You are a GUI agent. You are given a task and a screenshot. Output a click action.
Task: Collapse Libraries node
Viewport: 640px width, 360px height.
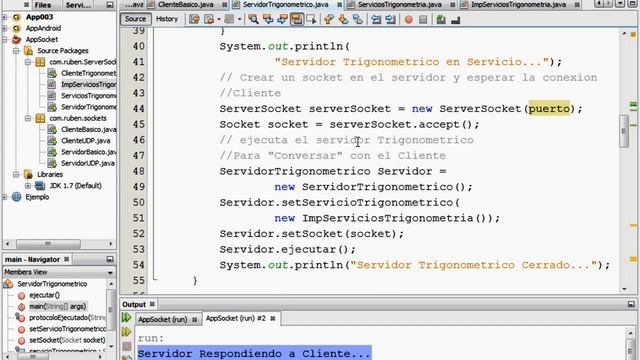(16, 174)
